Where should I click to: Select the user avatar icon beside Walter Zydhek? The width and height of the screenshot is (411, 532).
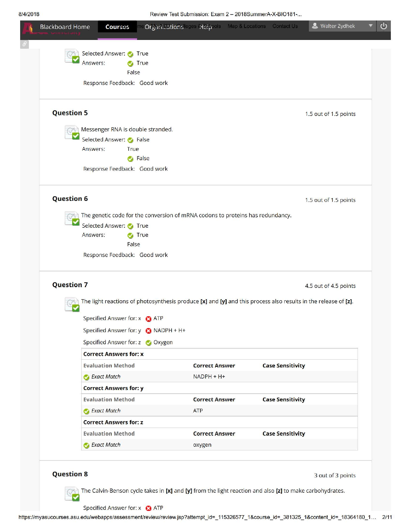pos(315,26)
